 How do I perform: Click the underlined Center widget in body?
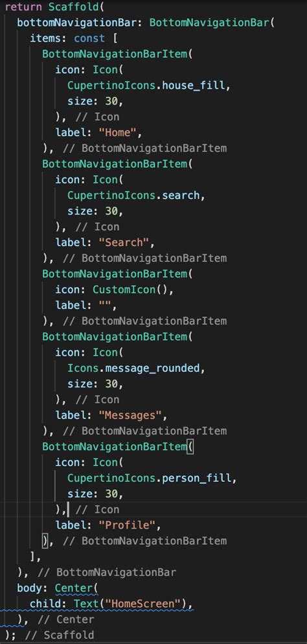[76, 588]
